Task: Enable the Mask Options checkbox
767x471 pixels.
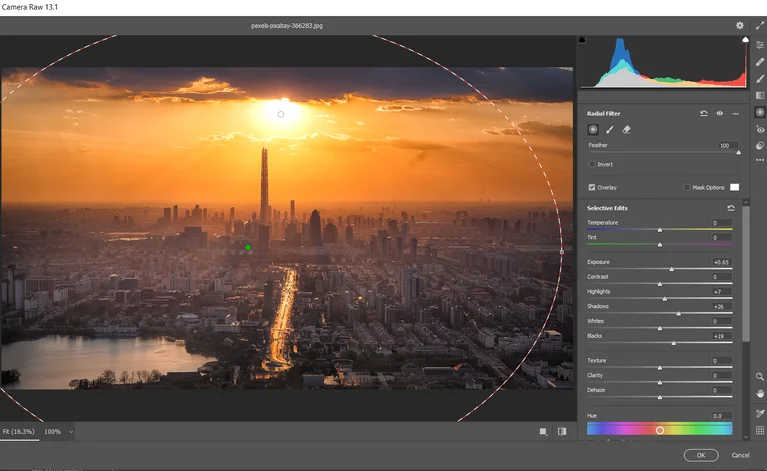Action: pos(687,187)
